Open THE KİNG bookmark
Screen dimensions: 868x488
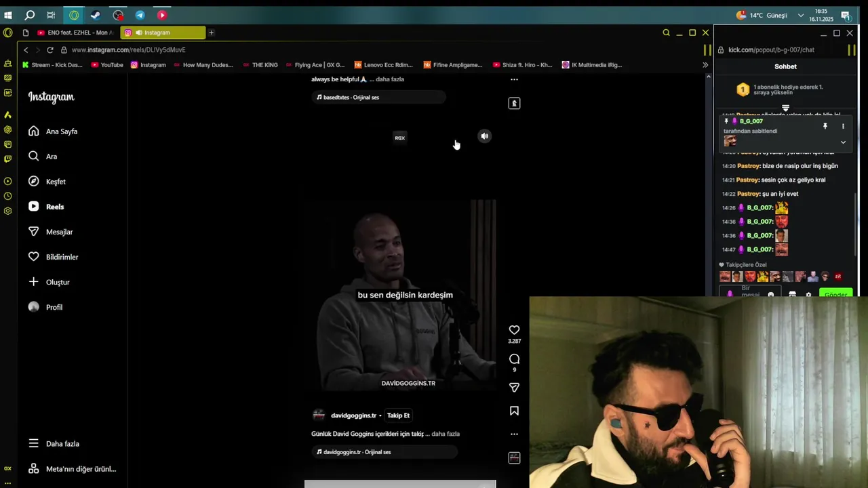pos(260,65)
